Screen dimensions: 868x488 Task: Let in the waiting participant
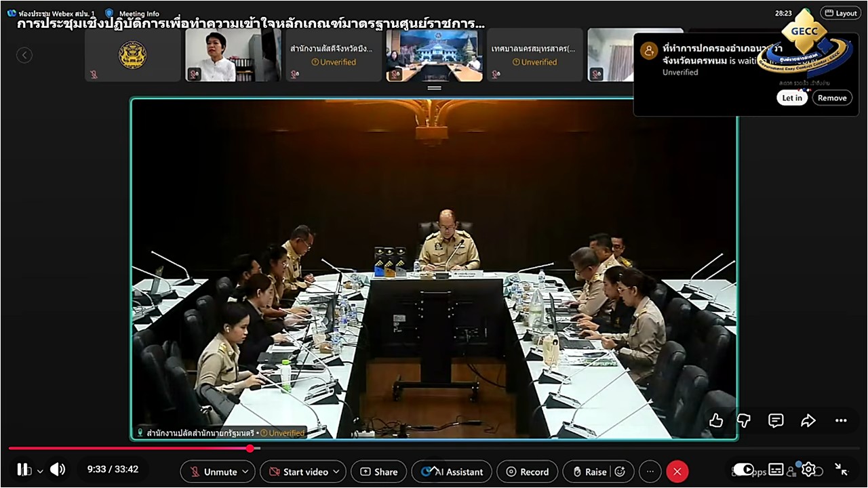[792, 98]
